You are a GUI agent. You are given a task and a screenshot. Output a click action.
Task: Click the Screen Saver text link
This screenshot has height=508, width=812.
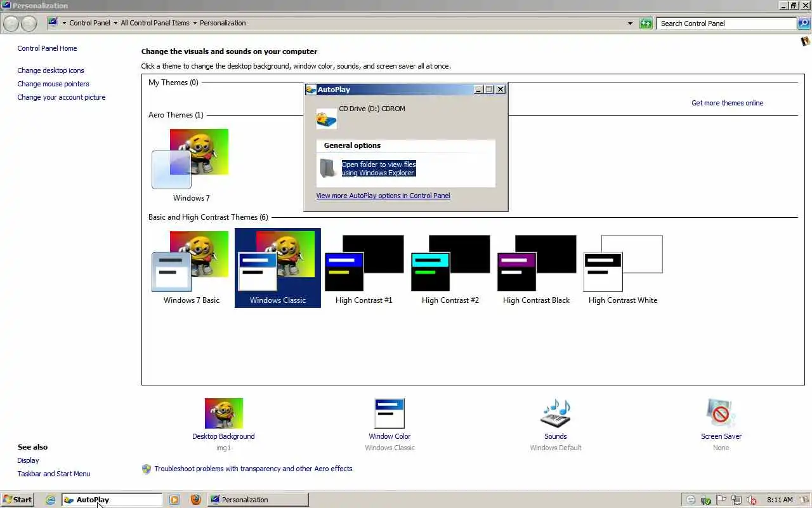pos(721,436)
